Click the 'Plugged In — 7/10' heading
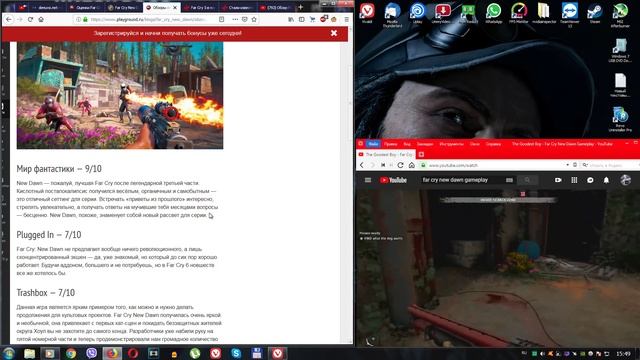This screenshot has height=360, width=640. click(49, 235)
